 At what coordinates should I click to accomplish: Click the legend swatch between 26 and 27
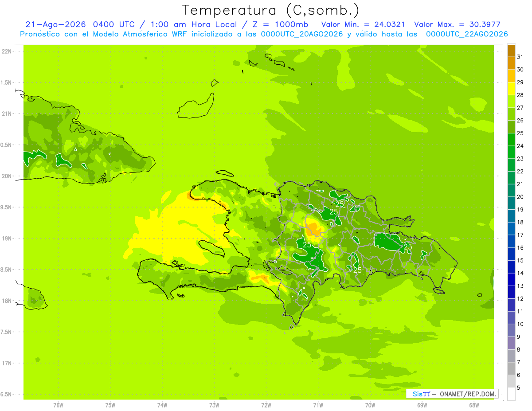[x=511, y=114]
